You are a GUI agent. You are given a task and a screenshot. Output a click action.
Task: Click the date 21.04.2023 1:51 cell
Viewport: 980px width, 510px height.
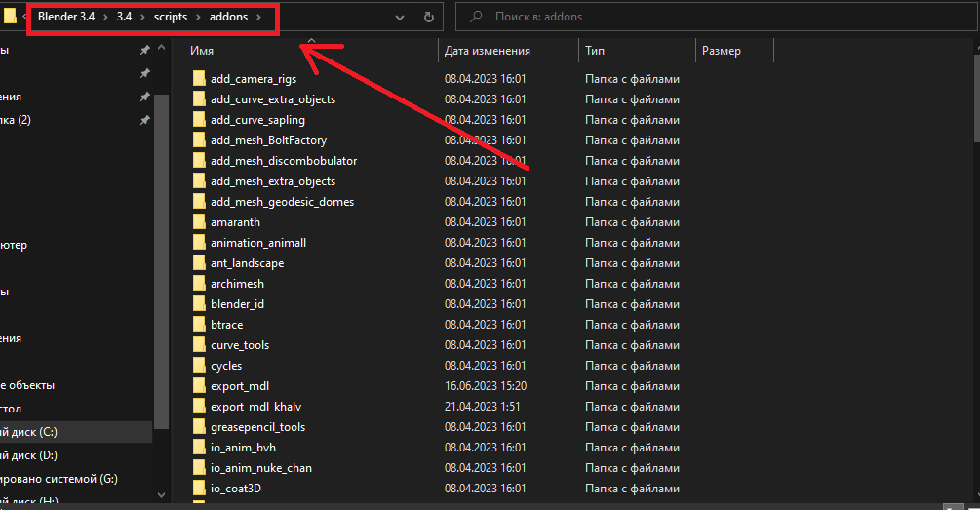coord(482,407)
